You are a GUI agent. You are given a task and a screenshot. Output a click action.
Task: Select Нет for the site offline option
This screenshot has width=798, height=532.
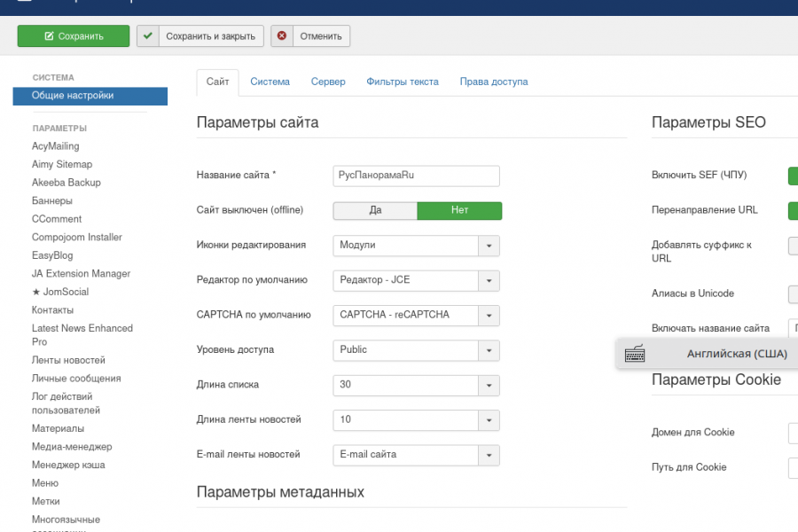click(x=459, y=210)
